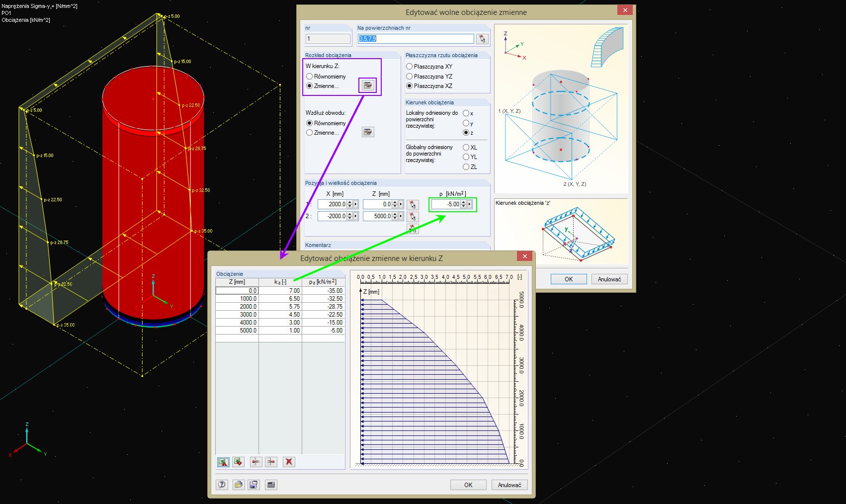Click the floppy disk save icon
The height and width of the screenshot is (504, 846).
tap(254, 485)
